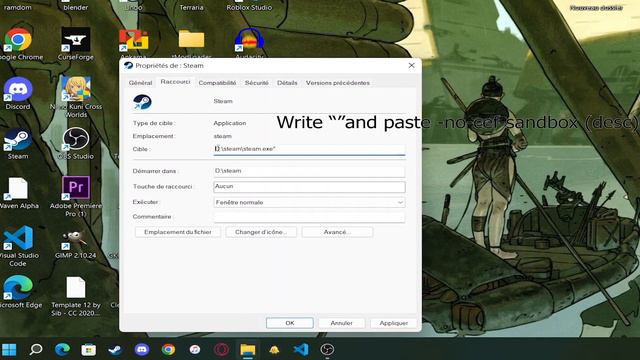The width and height of the screenshot is (640, 360).
Task: Open the Waven Alpha desktop shortcut
Action: (x=18, y=193)
